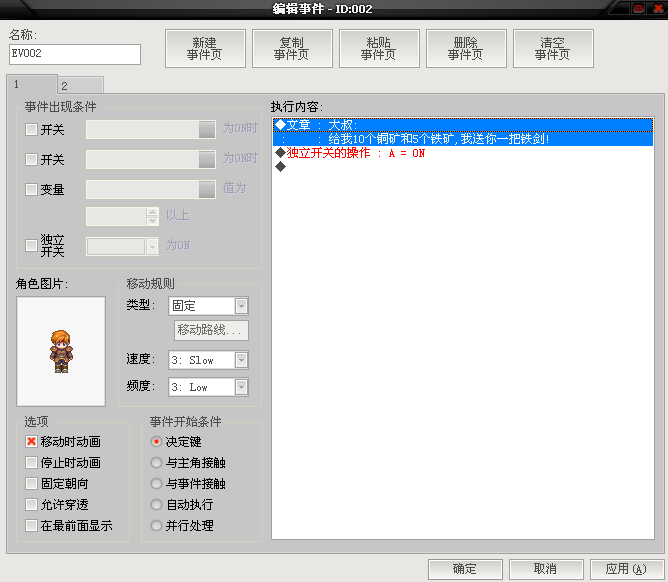Select the empty ◆ command line
This screenshot has height=582, width=668.
463,167
